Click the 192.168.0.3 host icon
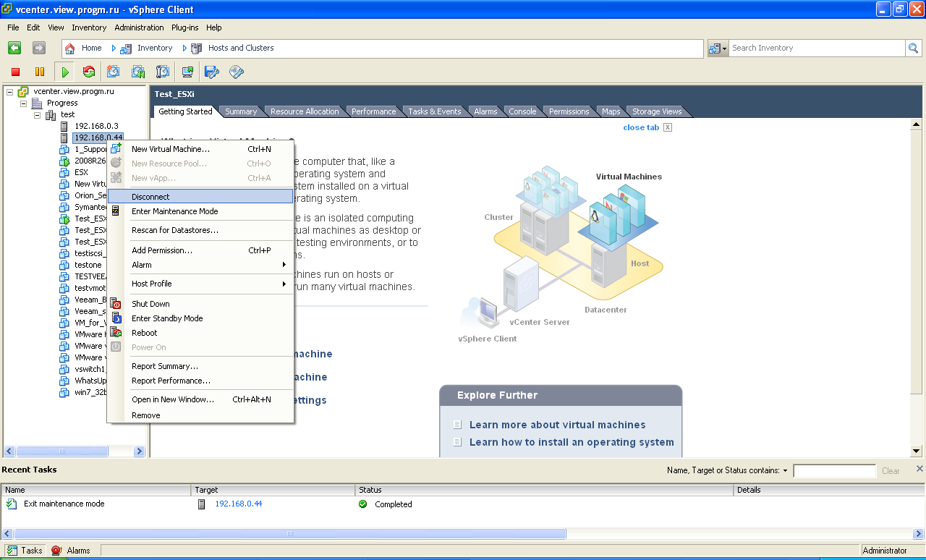The height and width of the screenshot is (560, 926). click(x=64, y=126)
